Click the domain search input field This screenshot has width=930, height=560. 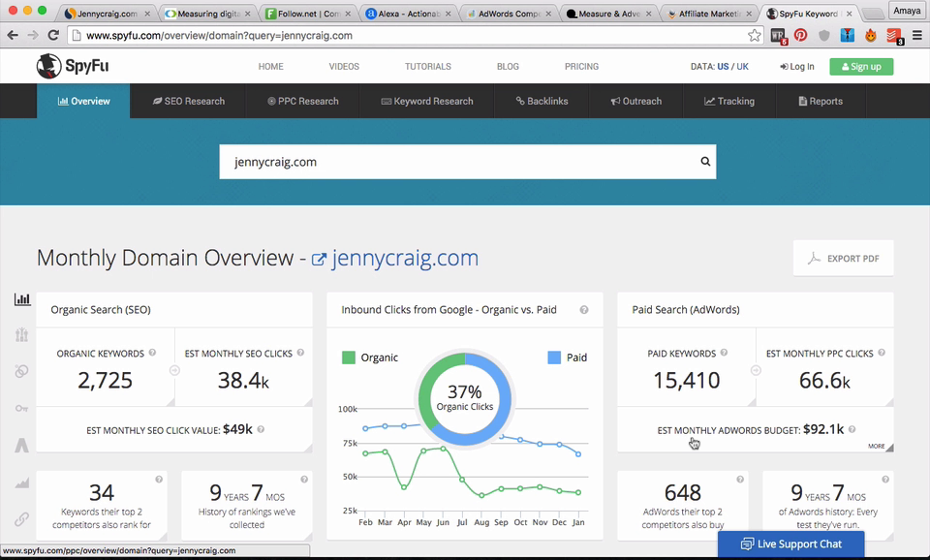click(x=467, y=162)
